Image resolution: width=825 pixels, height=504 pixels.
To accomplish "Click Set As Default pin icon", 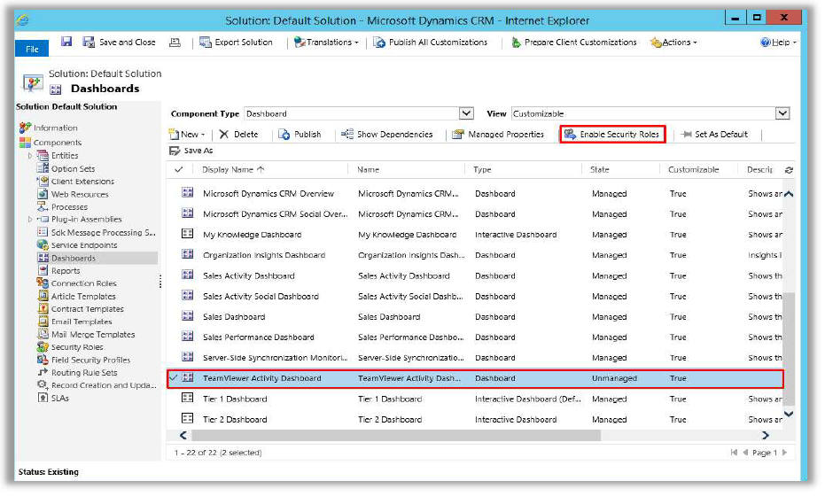I will (687, 135).
